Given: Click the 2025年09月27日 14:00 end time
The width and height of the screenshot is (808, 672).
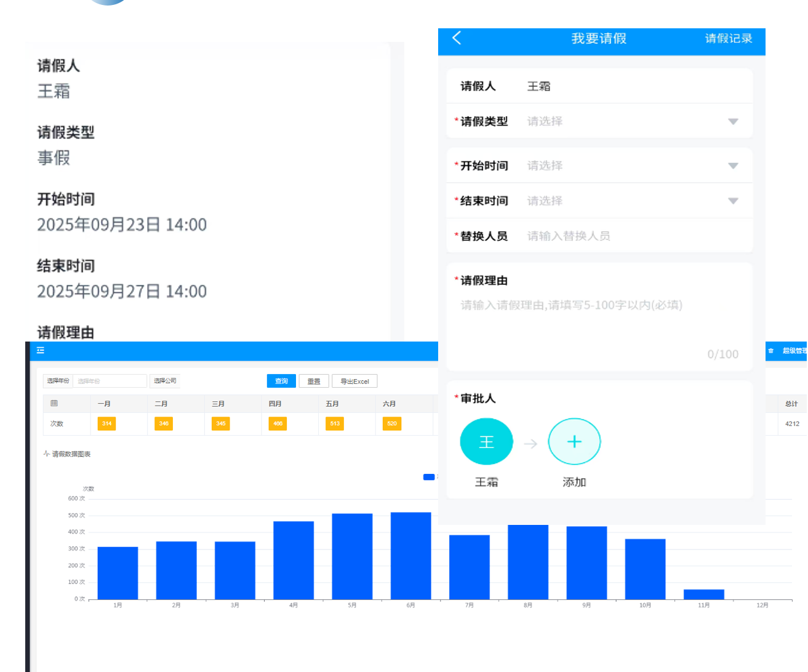Looking at the screenshot, I should tap(122, 291).
